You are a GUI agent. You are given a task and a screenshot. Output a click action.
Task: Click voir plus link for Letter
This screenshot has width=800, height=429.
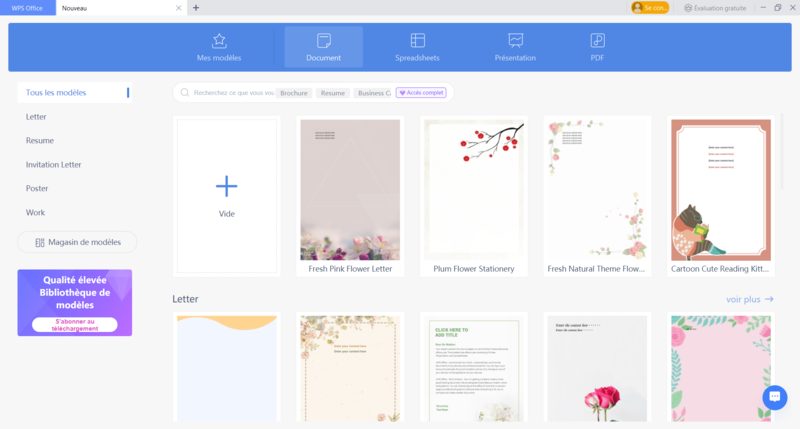[x=749, y=299]
